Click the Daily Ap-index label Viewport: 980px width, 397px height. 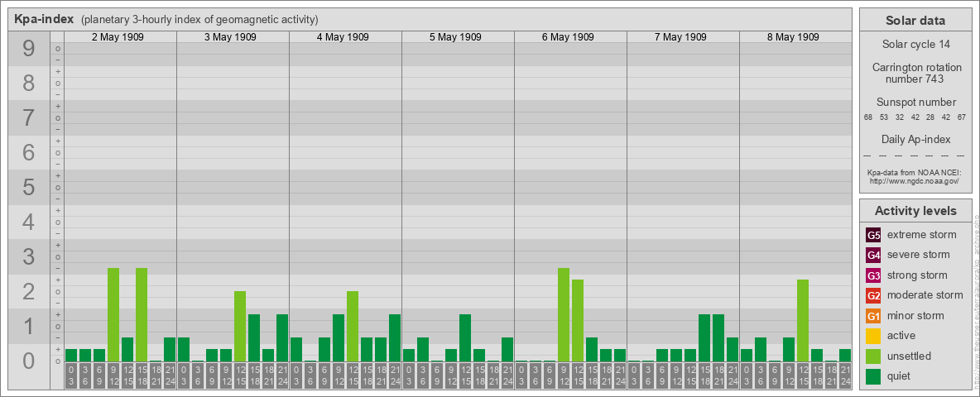pyautogui.click(x=915, y=139)
